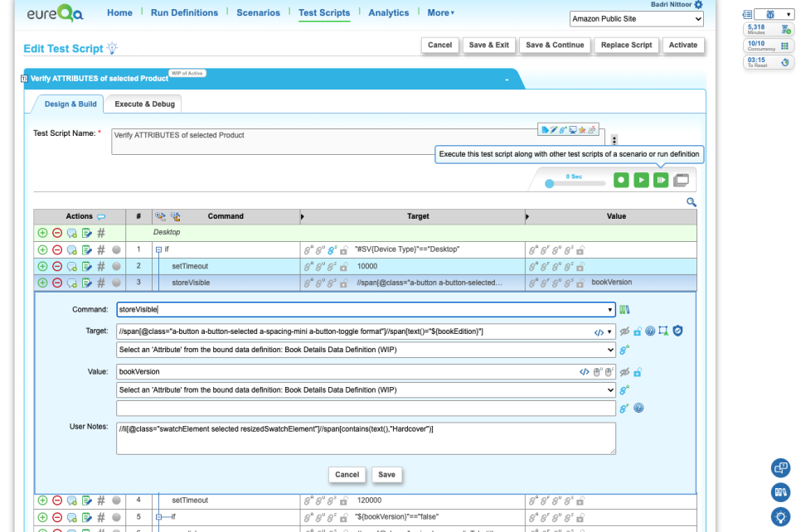This screenshot has height=532, width=796.
Task: Click the hash icon in Desktop row
Action: (x=101, y=233)
